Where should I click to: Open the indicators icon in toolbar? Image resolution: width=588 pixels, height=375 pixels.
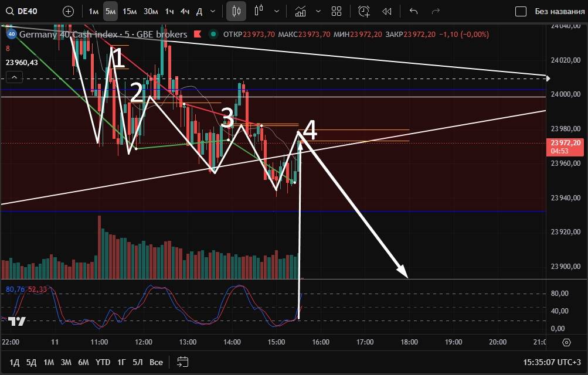(x=300, y=11)
